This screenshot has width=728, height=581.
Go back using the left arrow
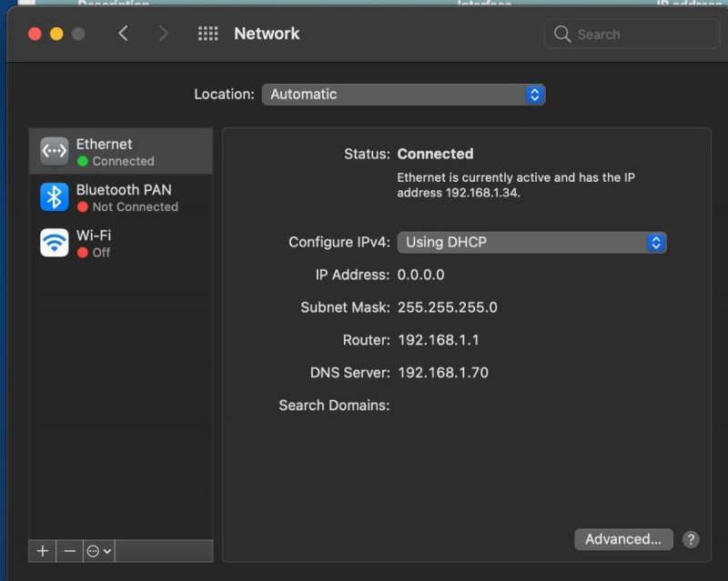point(123,34)
